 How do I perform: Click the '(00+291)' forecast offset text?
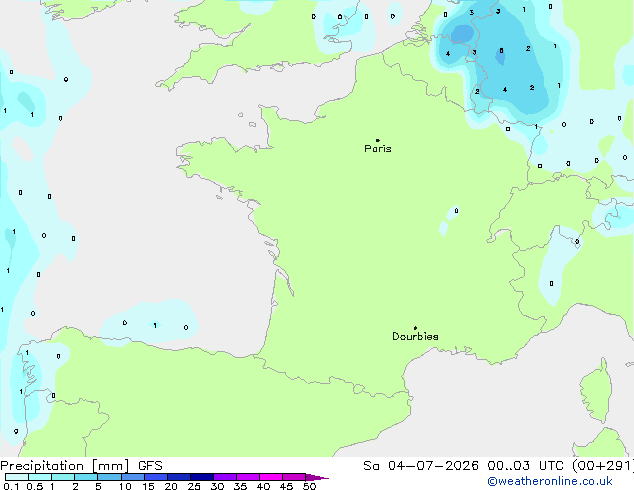point(603,466)
